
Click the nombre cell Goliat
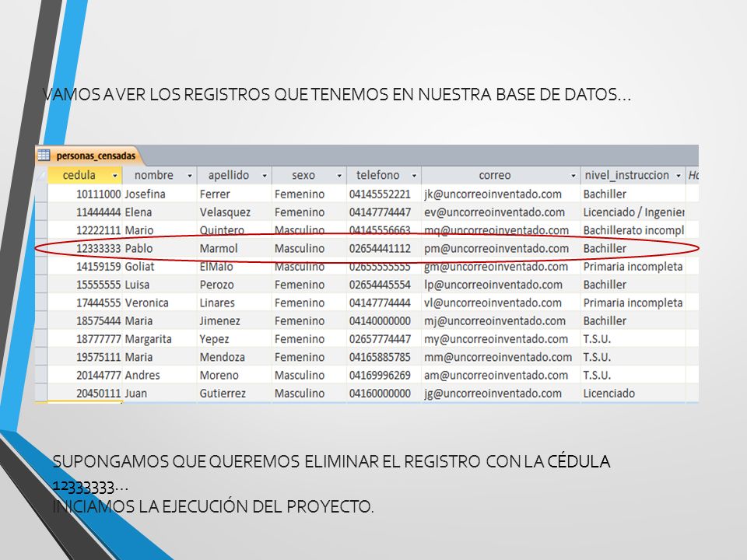pyautogui.click(x=160, y=266)
